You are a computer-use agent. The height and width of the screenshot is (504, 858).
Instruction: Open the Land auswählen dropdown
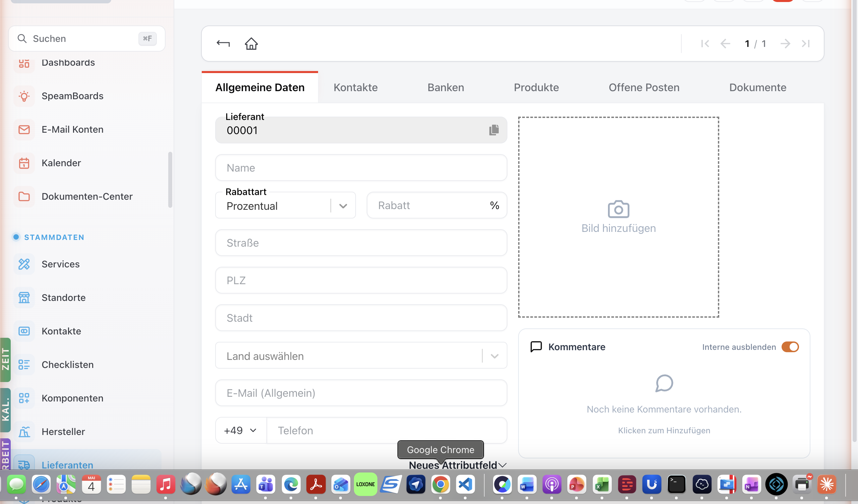(x=361, y=356)
